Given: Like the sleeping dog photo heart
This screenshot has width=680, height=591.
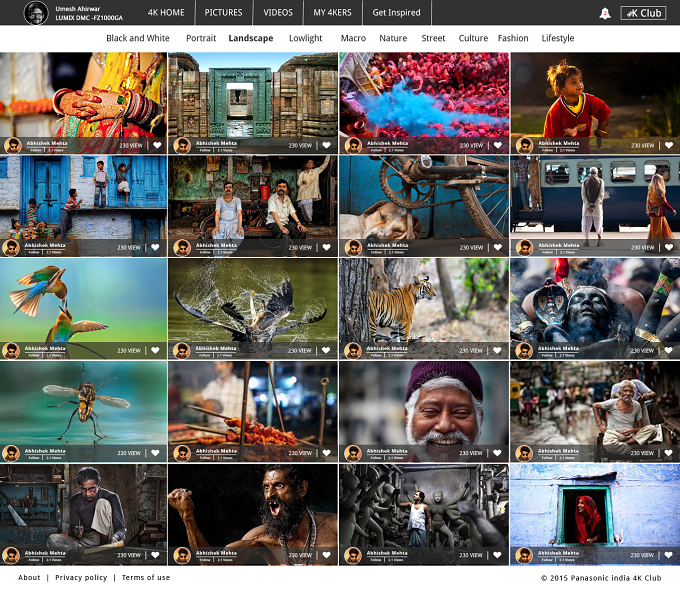Looking at the screenshot, I should (x=497, y=247).
